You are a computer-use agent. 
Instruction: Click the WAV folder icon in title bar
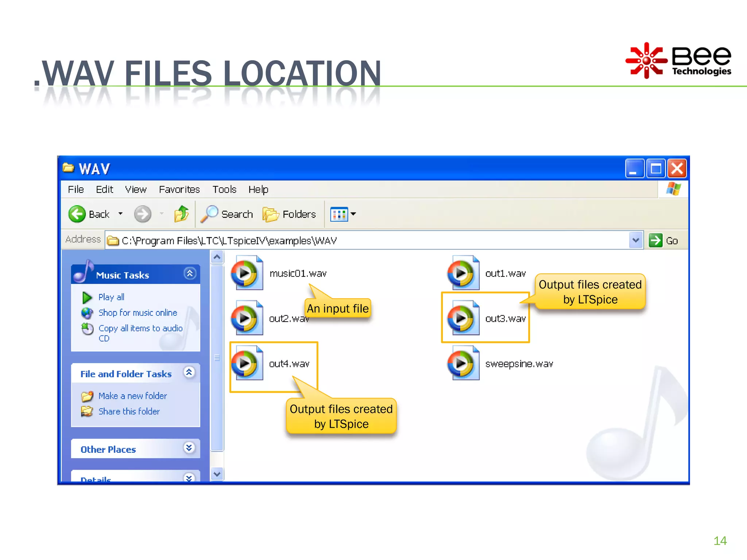click(68, 167)
